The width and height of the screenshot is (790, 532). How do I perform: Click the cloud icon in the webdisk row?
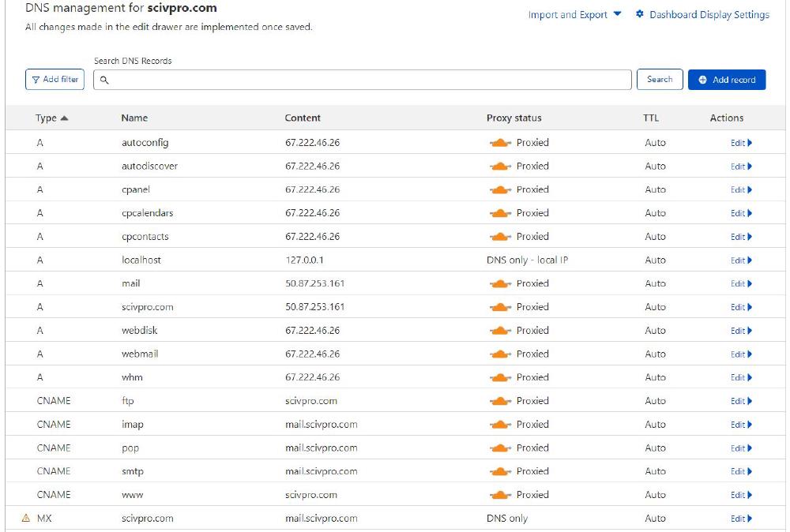[500, 331]
